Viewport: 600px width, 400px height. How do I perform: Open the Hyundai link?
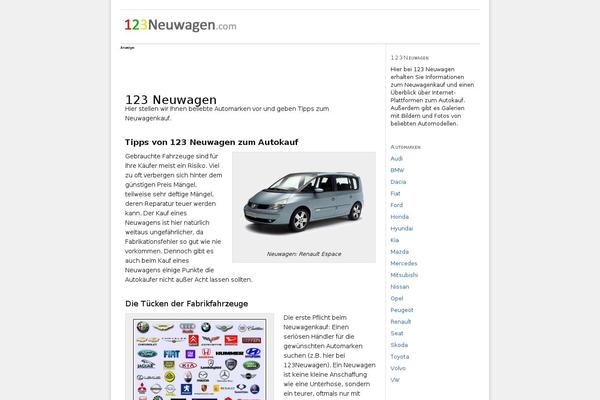400,228
